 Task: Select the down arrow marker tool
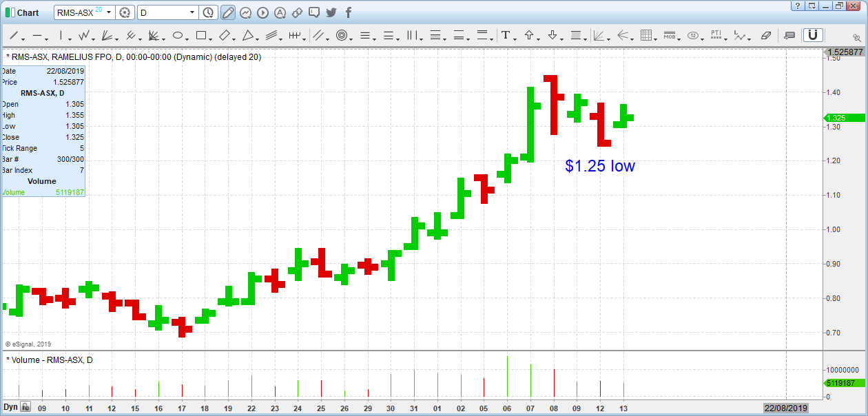[552, 35]
